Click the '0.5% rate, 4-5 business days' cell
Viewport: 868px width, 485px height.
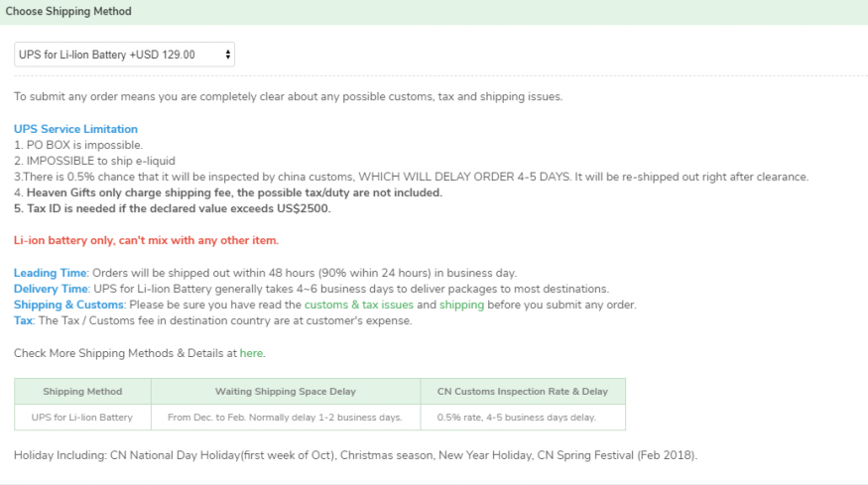[523, 418]
